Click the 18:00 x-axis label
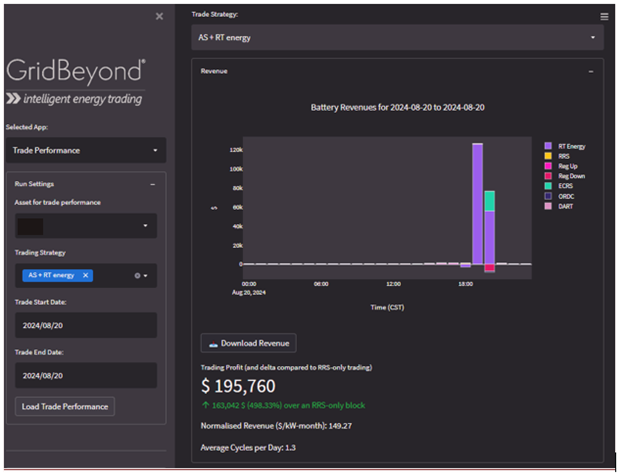Image resolution: width=624 pixels, height=474 pixels. (x=465, y=284)
